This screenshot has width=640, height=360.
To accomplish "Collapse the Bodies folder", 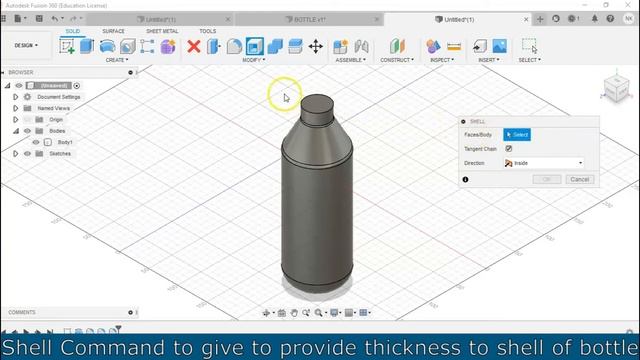I will 16,131.
